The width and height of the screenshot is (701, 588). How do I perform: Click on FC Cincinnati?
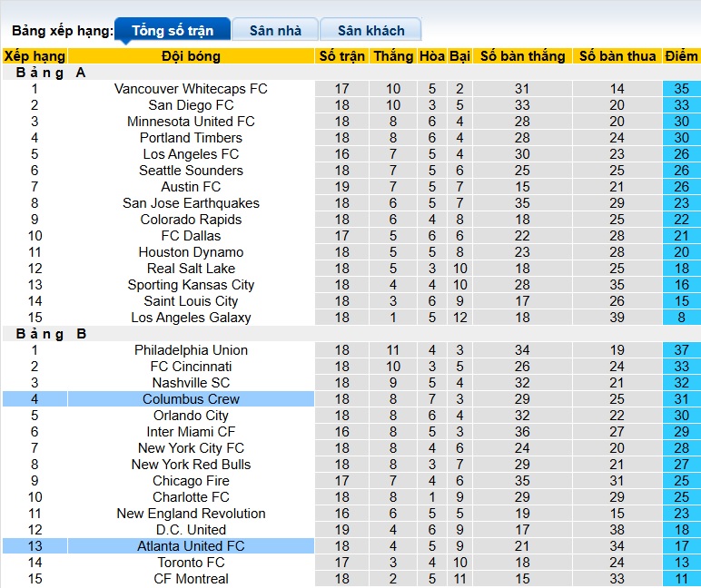pyautogui.click(x=191, y=367)
